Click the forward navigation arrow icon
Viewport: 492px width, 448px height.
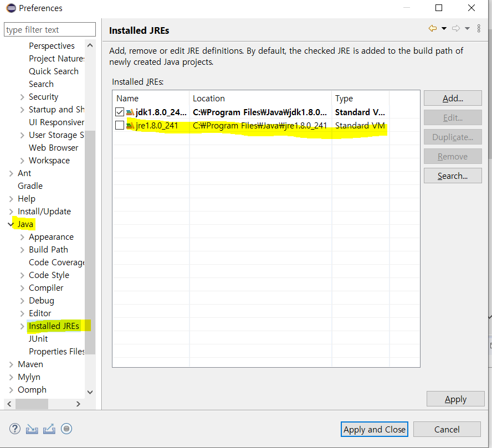click(x=456, y=29)
